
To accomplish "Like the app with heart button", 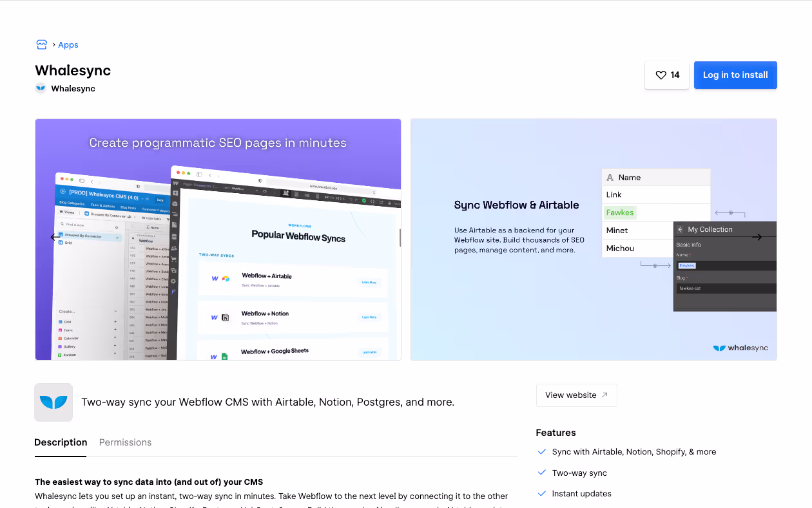I will coord(667,75).
